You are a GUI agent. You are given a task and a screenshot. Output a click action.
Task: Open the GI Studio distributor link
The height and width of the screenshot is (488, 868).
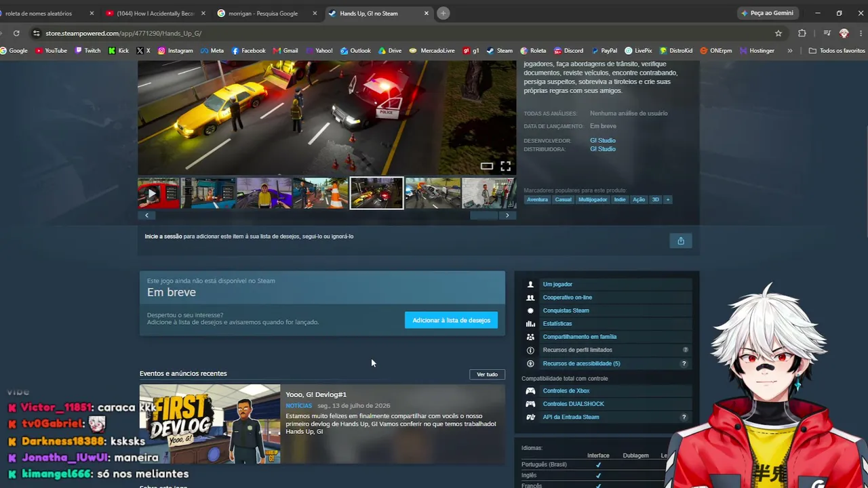point(602,149)
